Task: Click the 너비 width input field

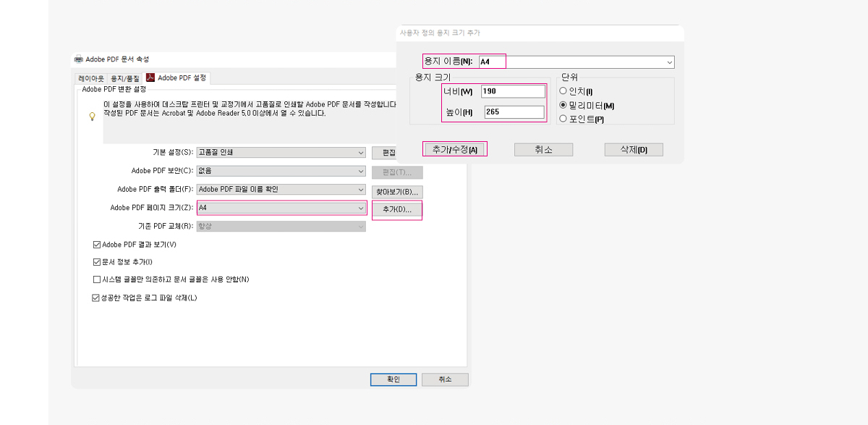Action: click(x=511, y=91)
